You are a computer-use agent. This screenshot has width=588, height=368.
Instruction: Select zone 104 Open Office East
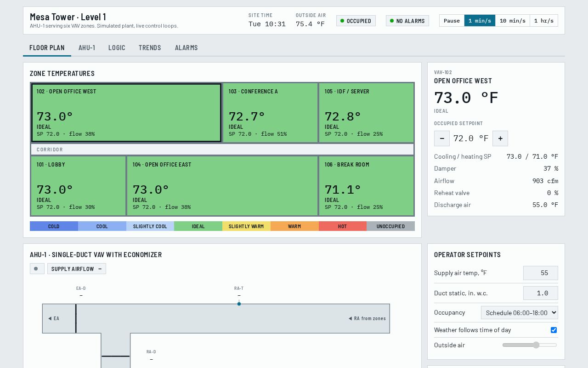point(222,186)
